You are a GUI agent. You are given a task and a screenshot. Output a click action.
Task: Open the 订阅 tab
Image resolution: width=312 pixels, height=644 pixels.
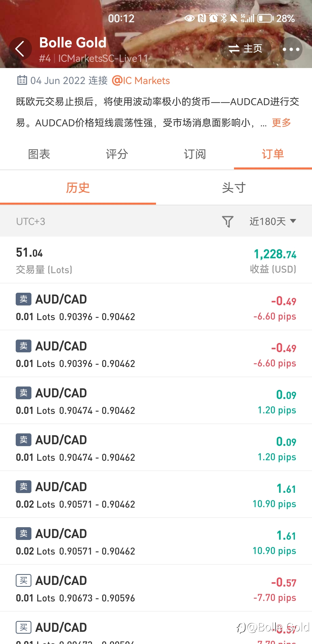(x=195, y=154)
